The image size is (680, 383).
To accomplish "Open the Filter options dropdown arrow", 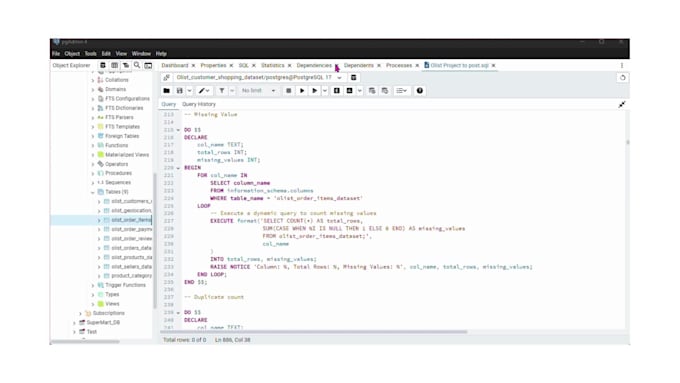I will click(x=232, y=91).
